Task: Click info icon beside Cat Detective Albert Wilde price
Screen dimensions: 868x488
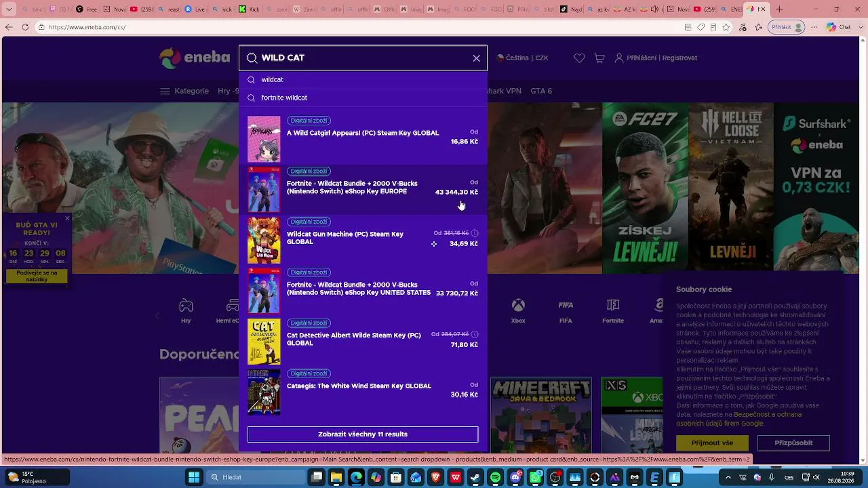Action: pyautogui.click(x=475, y=334)
